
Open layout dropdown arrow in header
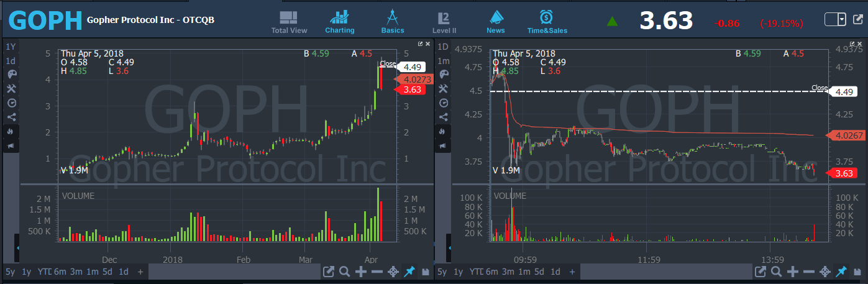click(842, 20)
